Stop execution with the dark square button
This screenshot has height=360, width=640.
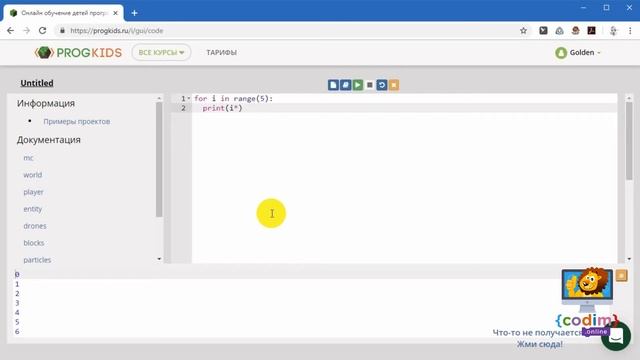pyautogui.click(x=370, y=85)
